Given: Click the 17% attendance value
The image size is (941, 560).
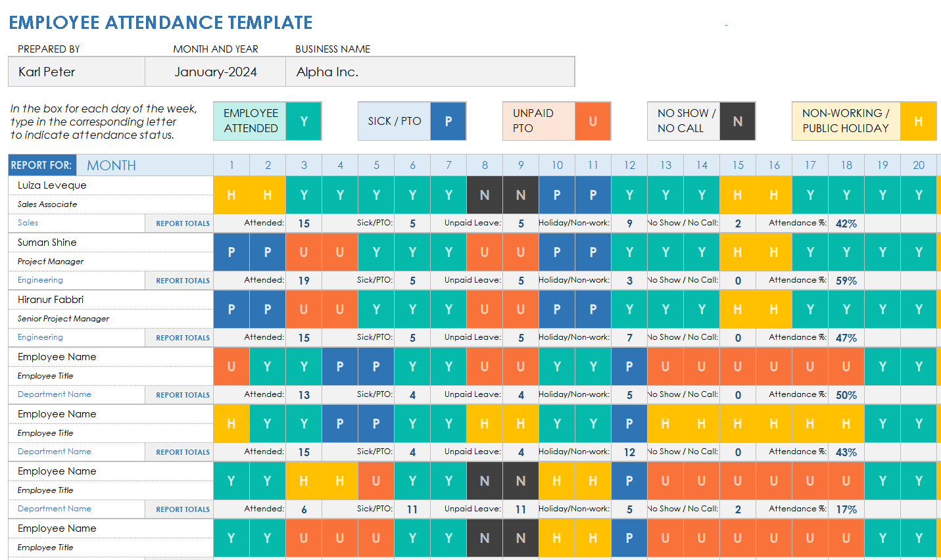Looking at the screenshot, I should coord(846,509).
